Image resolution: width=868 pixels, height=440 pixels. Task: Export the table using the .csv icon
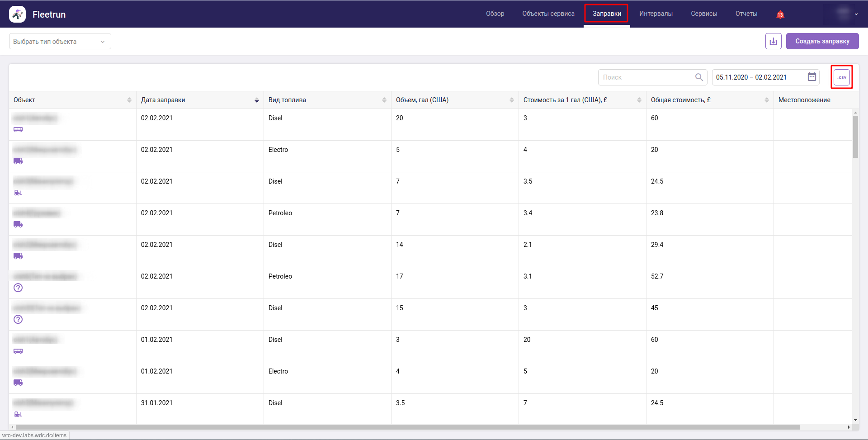pos(841,77)
